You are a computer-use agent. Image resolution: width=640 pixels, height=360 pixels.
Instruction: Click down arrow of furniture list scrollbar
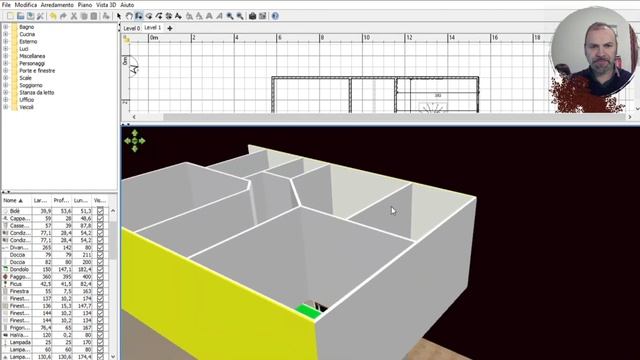[113, 356]
